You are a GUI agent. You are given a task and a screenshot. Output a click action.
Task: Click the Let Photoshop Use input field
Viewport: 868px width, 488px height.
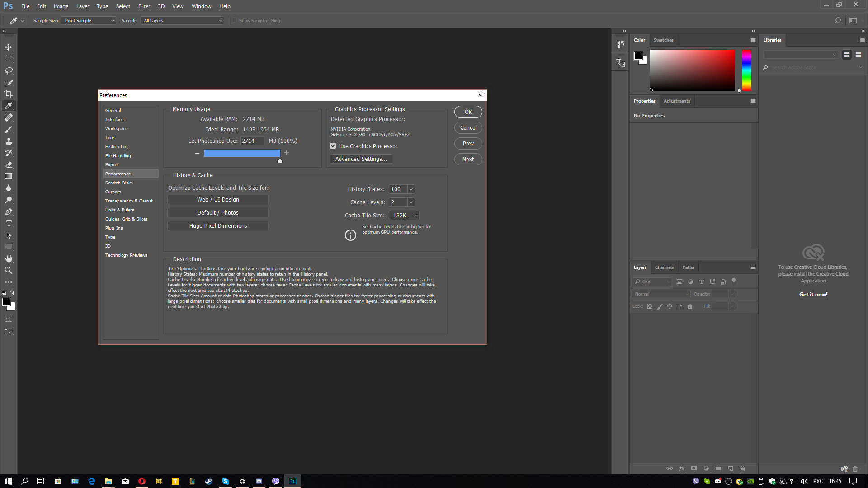point(252,141)
